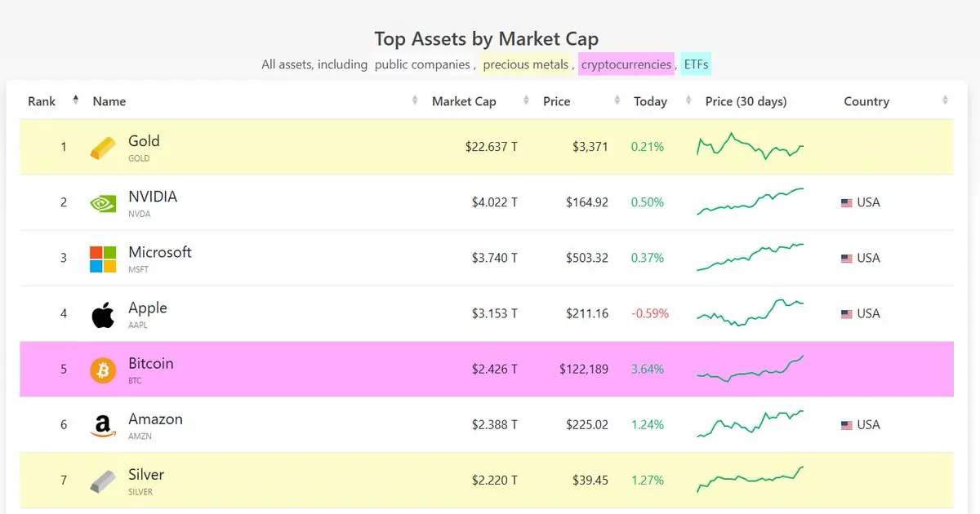This screenshot has width=980, height=514.
Task: Click the Name column header
Action: pyautogui.click(x=109, y=101)
